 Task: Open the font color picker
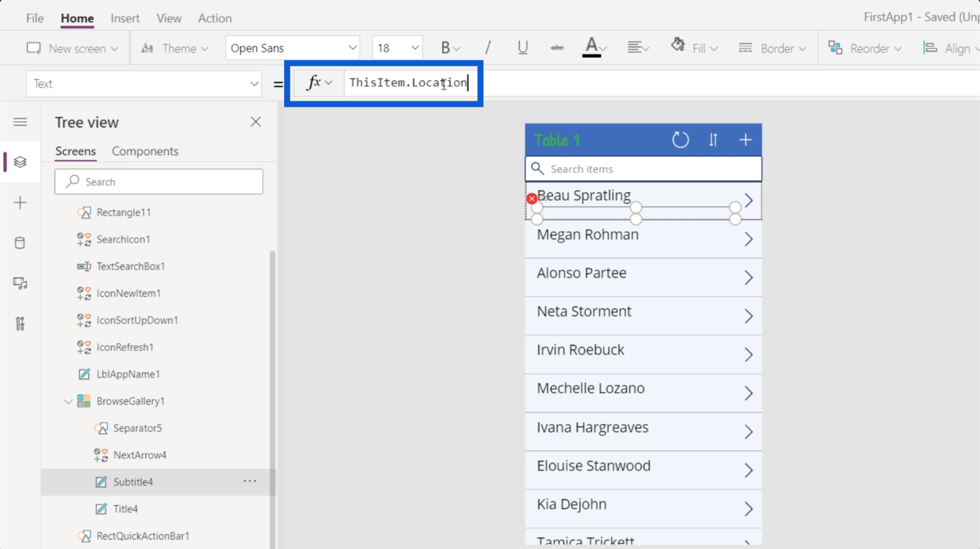pyautogui.click(x=594, y=48)
